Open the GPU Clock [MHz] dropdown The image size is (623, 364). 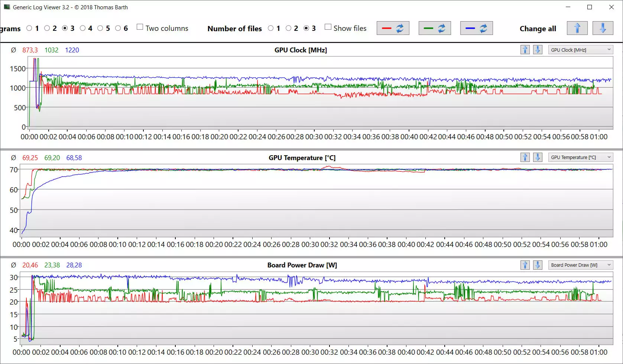click(x=580, y=50)
